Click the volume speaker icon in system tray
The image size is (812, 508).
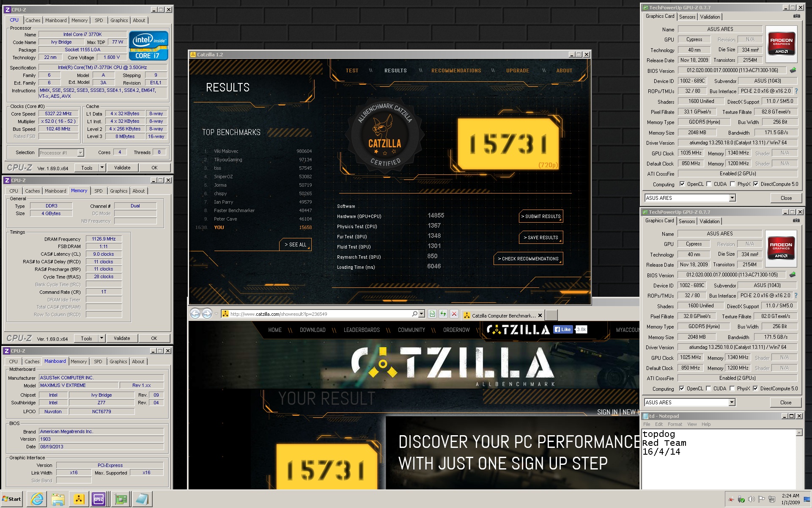click(x=752, y=500)
